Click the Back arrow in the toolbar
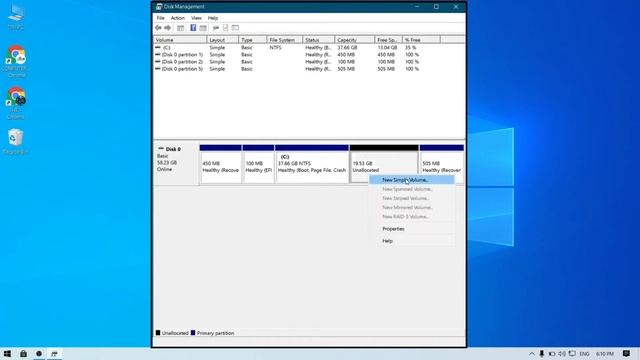Screen dimensions: 640x360 (158, 28)
